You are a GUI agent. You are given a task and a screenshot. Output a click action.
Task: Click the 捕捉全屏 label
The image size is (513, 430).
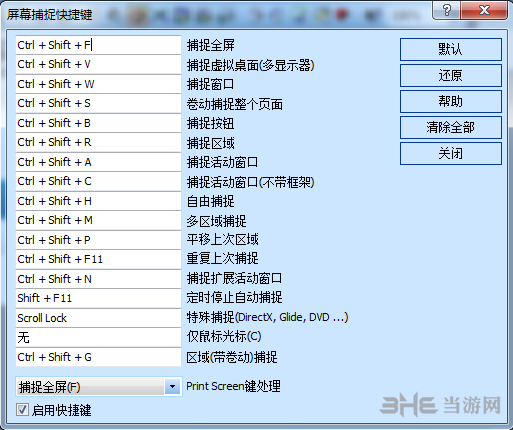tap(211, 45)
